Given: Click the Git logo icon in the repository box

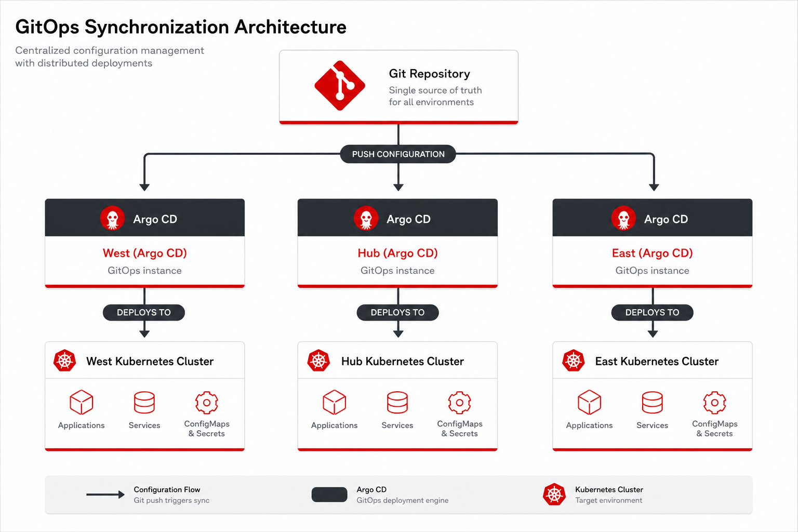Looking at the screenshot, I should tap(340, 86).
